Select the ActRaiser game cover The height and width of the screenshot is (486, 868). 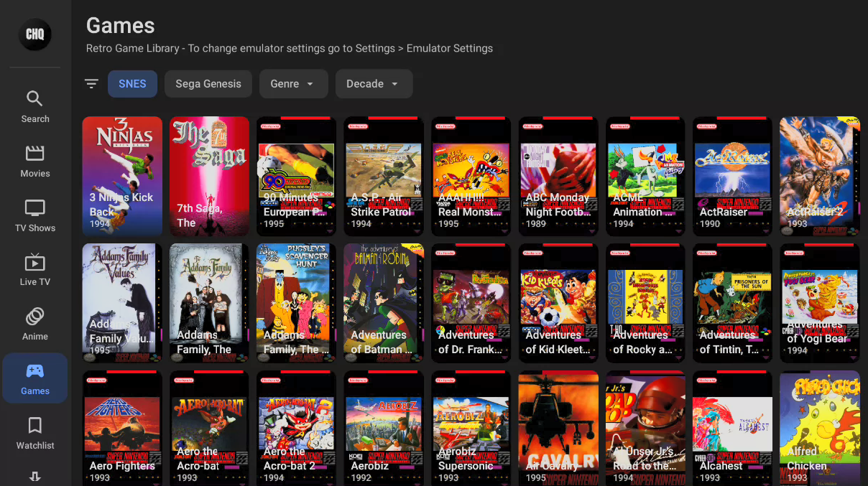[x=732, y=176]
